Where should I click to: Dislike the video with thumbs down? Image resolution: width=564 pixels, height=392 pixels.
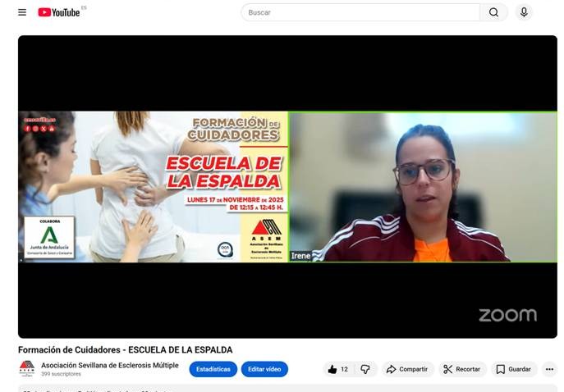[365, 369]
